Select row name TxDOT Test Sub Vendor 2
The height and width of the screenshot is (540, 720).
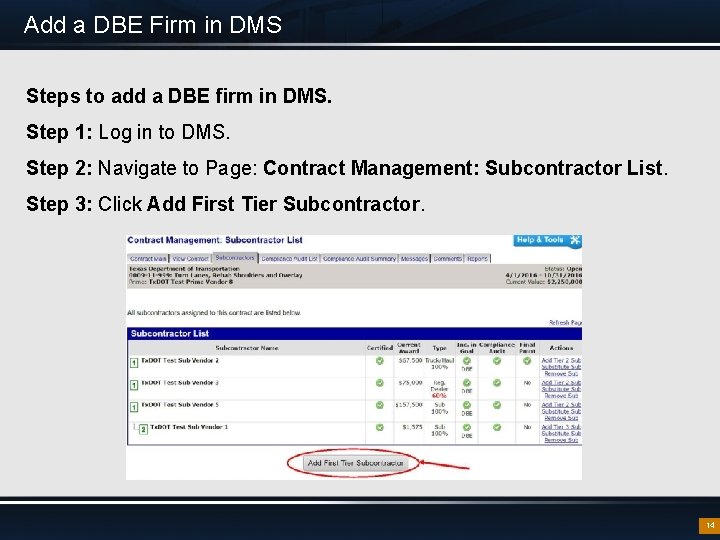tap(180, 360)
